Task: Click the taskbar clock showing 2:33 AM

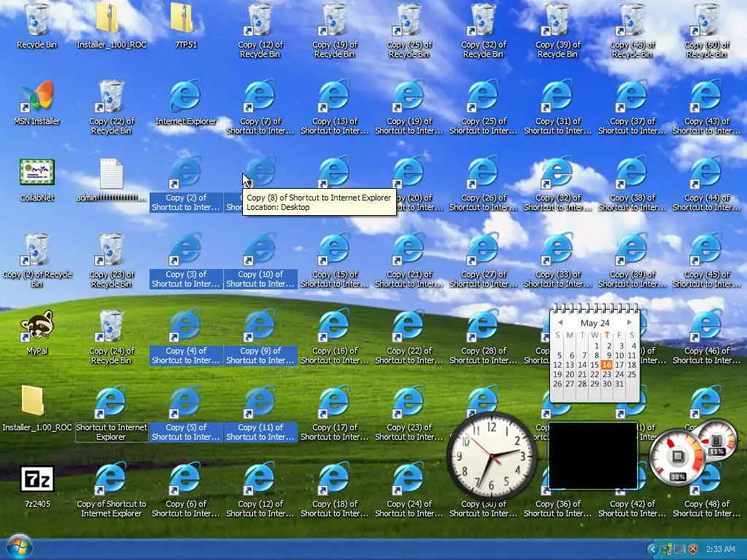Action: point(720,549)
